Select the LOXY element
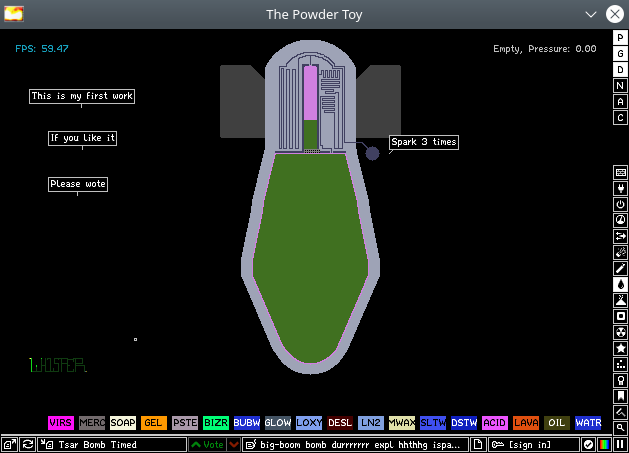This screenshot has height=453, width=629. [x=309, y=423]
